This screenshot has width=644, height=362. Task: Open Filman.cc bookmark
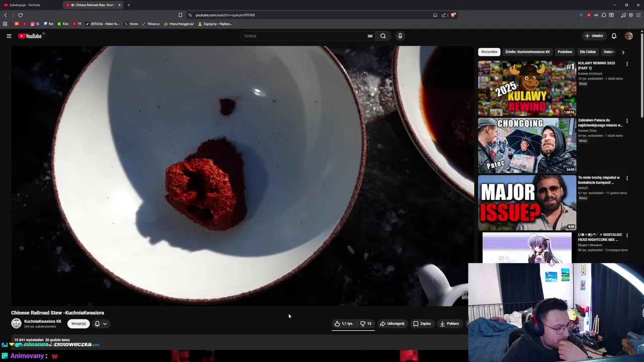(x=151, y=24)
